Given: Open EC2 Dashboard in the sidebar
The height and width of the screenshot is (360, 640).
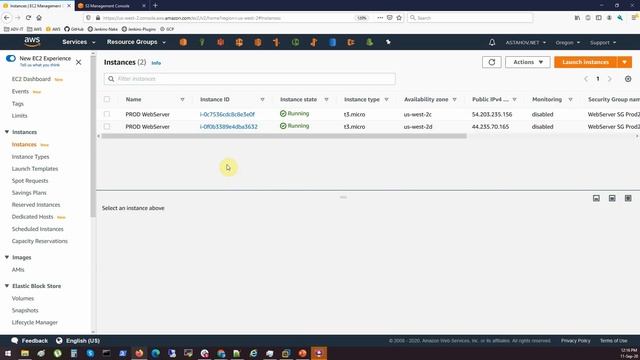Looking at the screenshot, I should pos(31,79).
